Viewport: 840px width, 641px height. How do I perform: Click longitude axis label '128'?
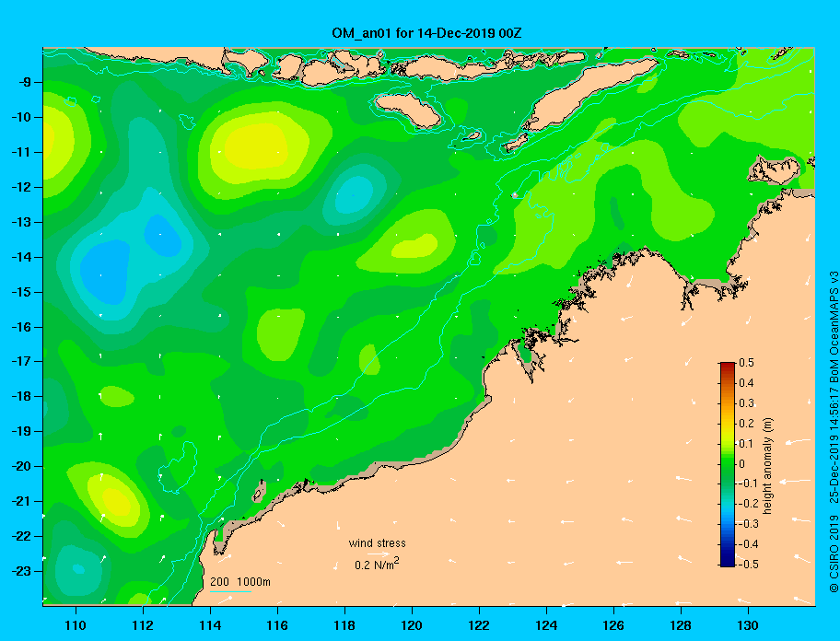(681, 625)
